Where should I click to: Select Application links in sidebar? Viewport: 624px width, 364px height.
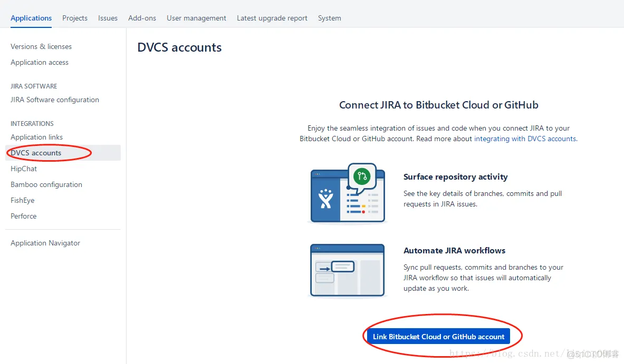click(36, 137)
